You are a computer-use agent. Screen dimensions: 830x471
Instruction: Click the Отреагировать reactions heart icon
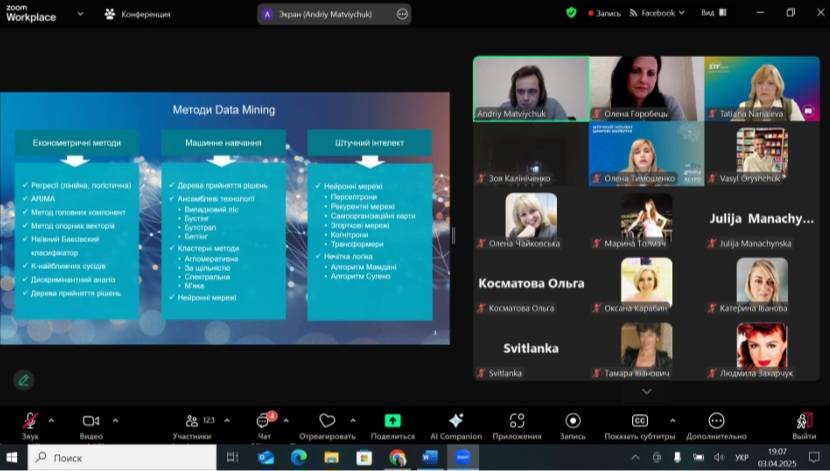coord(327,421)
